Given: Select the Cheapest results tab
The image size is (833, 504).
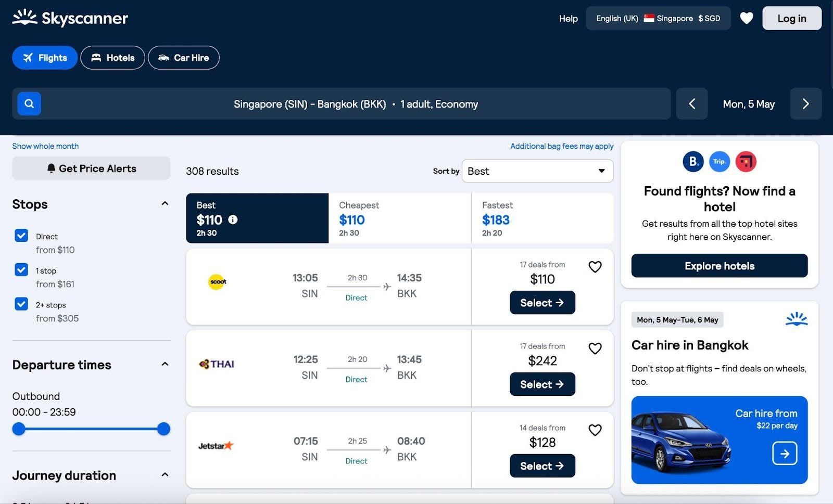Looking at the screenshot, I should tap(399, 218).
